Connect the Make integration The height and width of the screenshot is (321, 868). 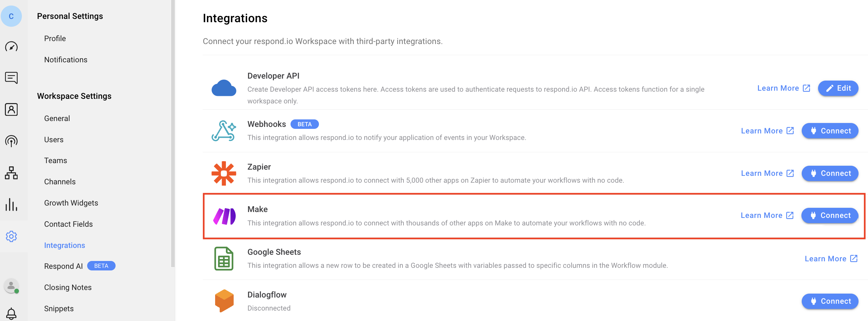(829, 216)
